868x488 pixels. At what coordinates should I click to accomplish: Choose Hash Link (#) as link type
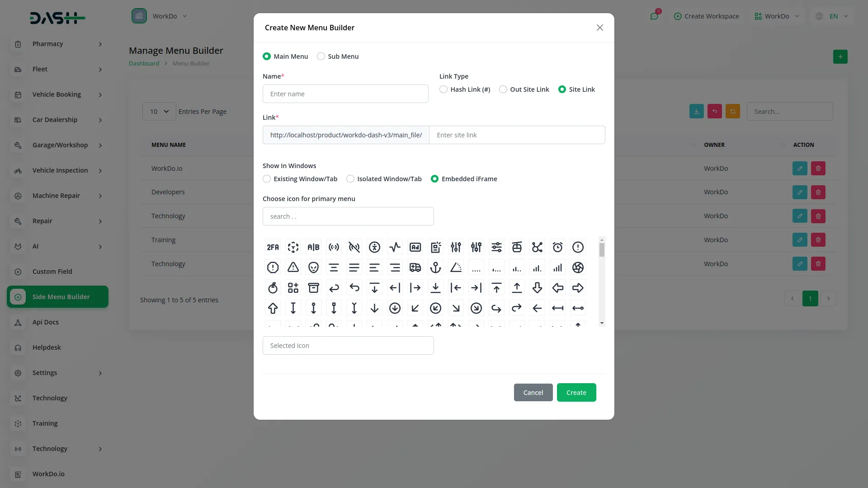[443, 89]
